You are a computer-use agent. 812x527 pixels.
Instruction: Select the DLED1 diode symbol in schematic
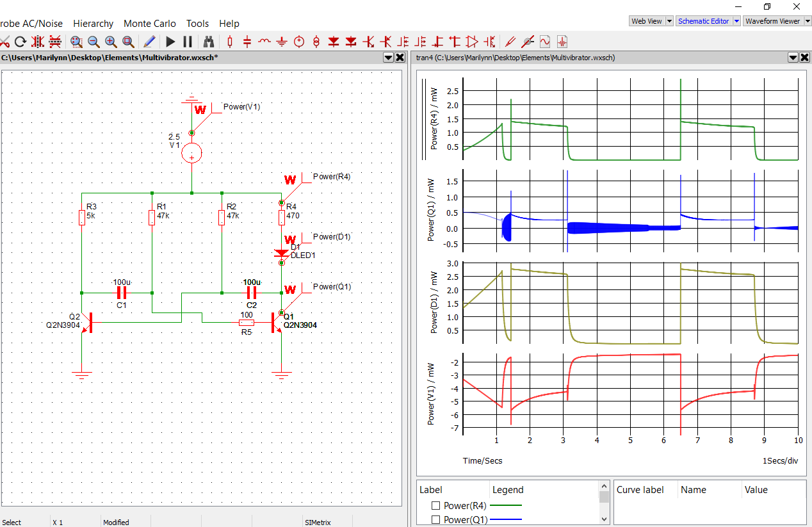281,252
